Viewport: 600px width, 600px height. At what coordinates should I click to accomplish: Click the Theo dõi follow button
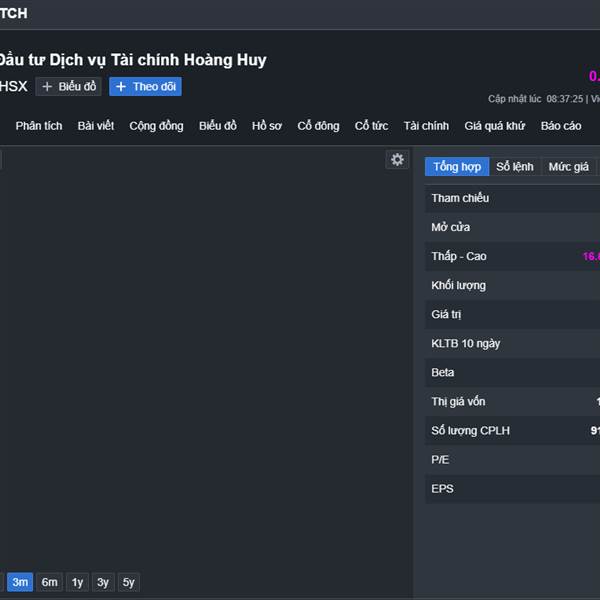click(145, 86)
